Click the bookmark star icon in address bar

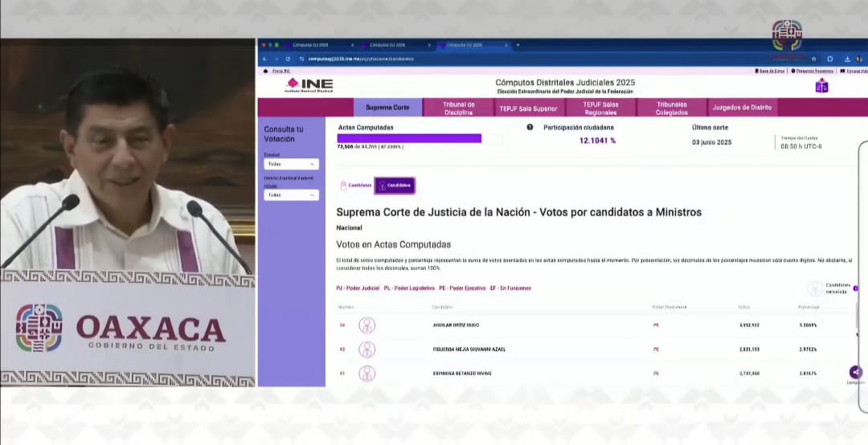[813, 59]
